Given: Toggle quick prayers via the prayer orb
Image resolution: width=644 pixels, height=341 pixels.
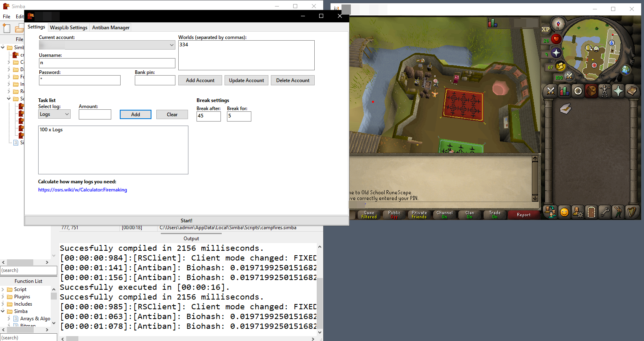Looking at the screenshot, I should pos(556,53).
